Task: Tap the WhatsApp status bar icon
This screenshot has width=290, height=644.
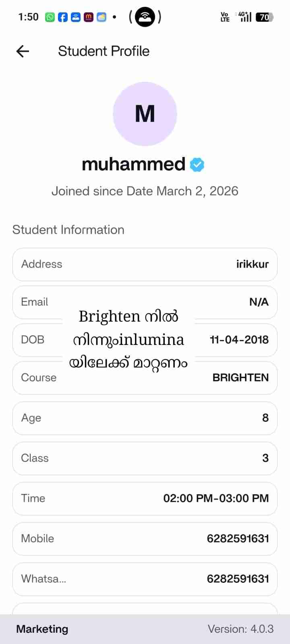Action: (x=50, y=17)
